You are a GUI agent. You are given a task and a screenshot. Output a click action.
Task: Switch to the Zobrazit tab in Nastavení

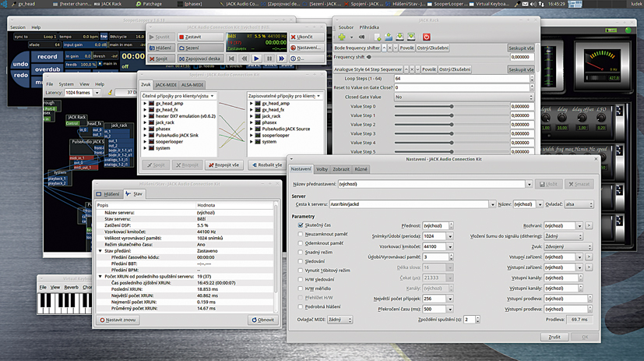click(341, 169)
